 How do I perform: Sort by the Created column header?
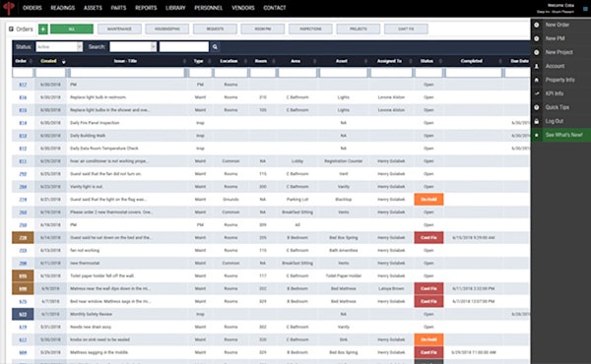(x=48, y=61)
